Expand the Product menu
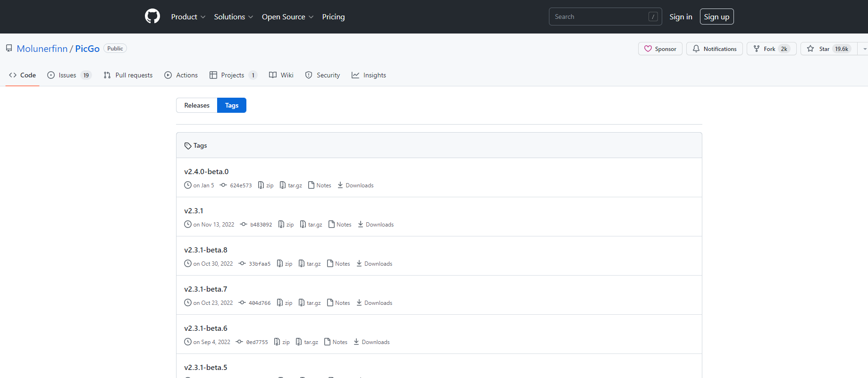Viewport: 868px width, 378px height. (x=188, y=17)
